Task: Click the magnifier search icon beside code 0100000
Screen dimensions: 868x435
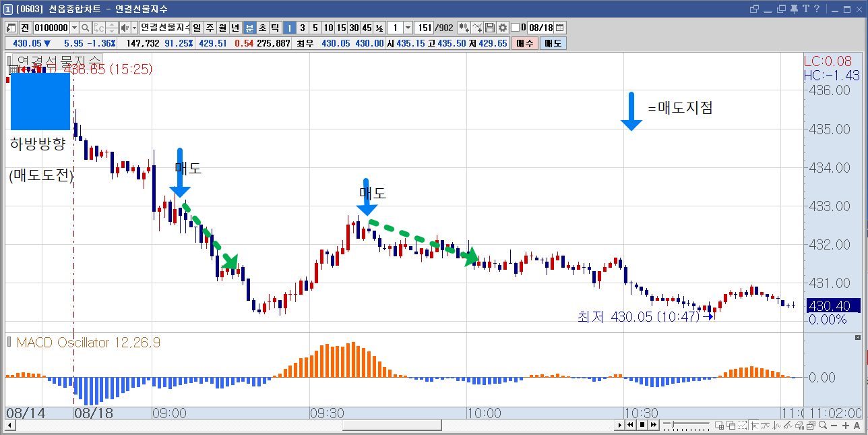Action: pyautogui.click(x=86, y=28)
